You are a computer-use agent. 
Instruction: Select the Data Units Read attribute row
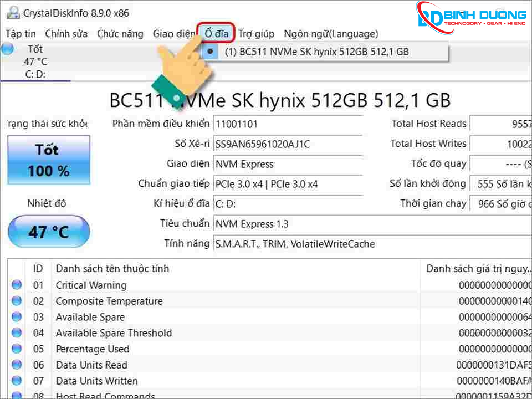(x=270, y=365)
